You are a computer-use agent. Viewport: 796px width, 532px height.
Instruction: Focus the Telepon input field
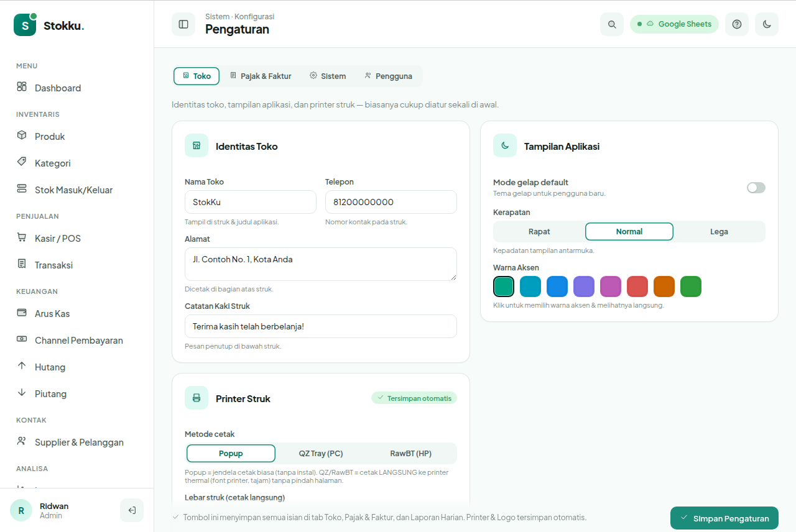pos(391,202)
